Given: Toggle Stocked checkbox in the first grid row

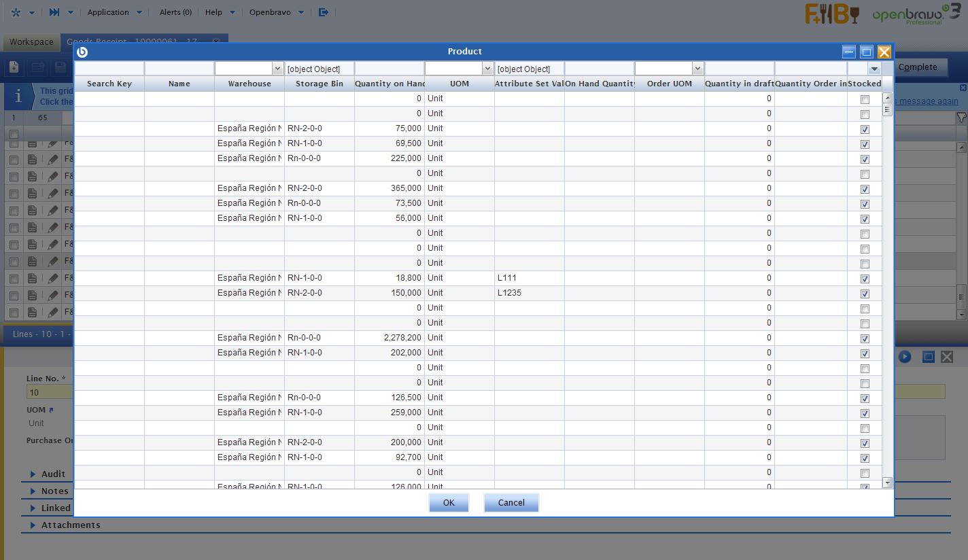Looking at the screenshot, I should [865, 99].
